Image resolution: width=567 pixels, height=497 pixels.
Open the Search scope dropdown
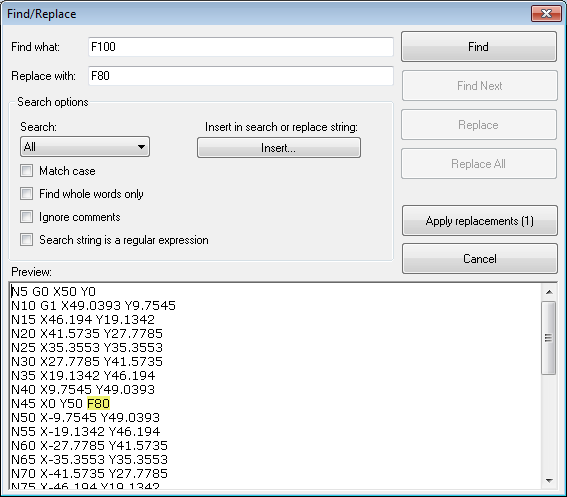(x=85, y=146)
